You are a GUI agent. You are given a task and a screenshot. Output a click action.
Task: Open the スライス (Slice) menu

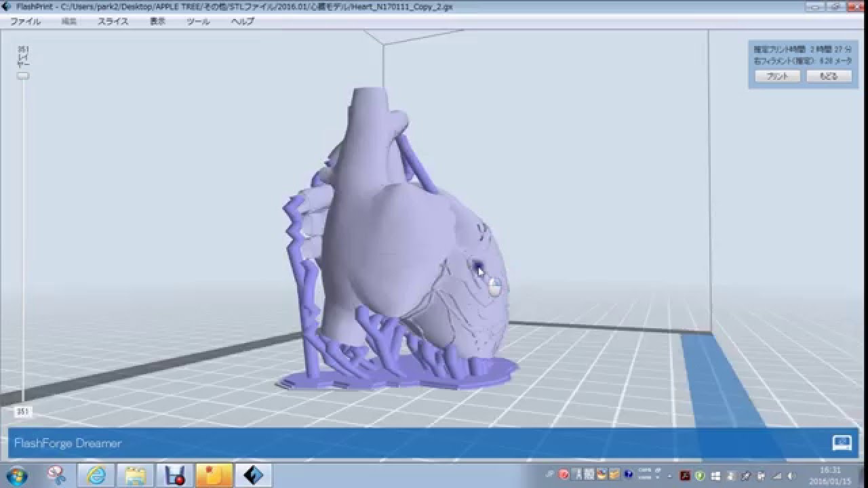coord(113,22)
